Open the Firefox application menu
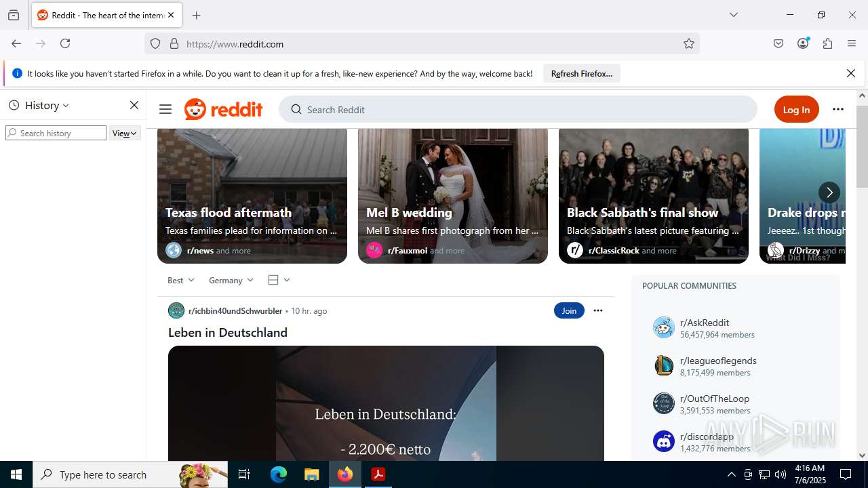The width and height of the screenshot is (868, 488). click(852, 43)
